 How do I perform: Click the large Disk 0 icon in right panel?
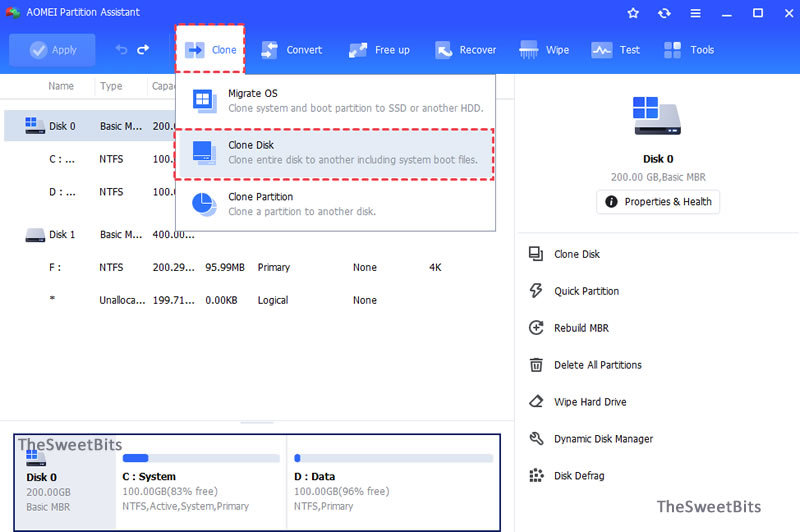pos(657,116)
